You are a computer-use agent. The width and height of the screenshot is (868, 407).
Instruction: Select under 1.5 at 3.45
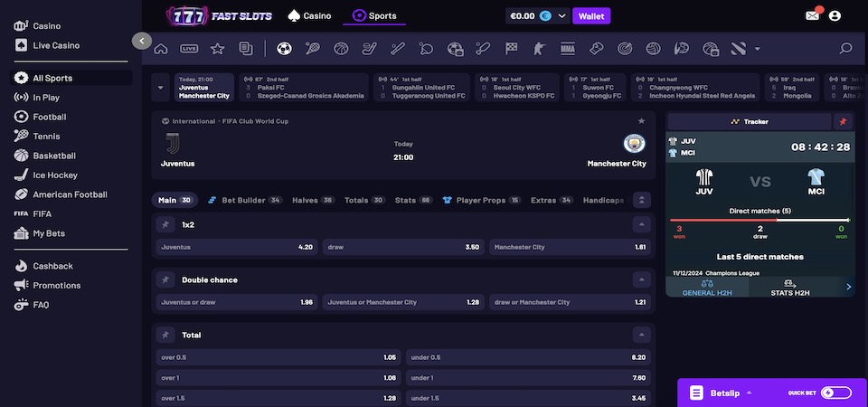(528, 398)
